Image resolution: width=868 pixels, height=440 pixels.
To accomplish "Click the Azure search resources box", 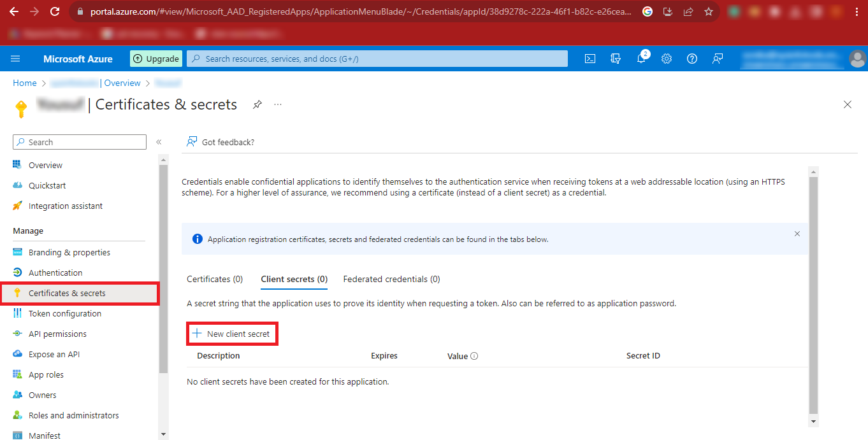I will [x=377, y=59].
